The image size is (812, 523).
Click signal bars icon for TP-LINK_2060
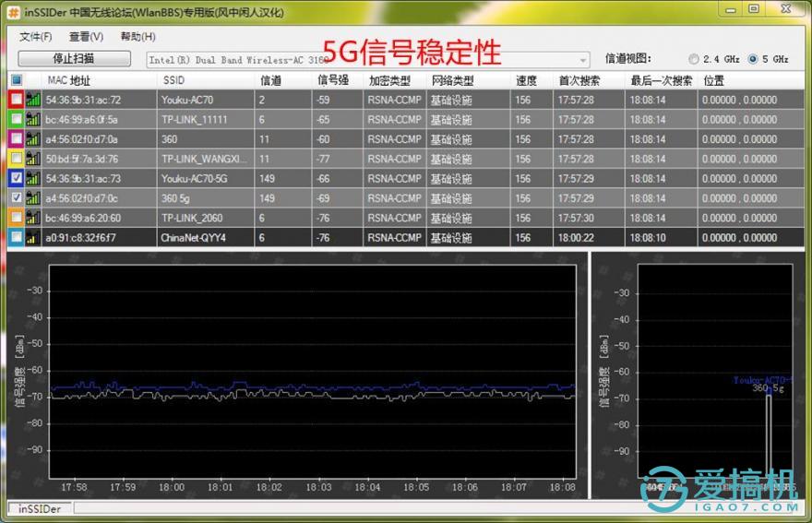pyautogui.click(x=33, y=218)
